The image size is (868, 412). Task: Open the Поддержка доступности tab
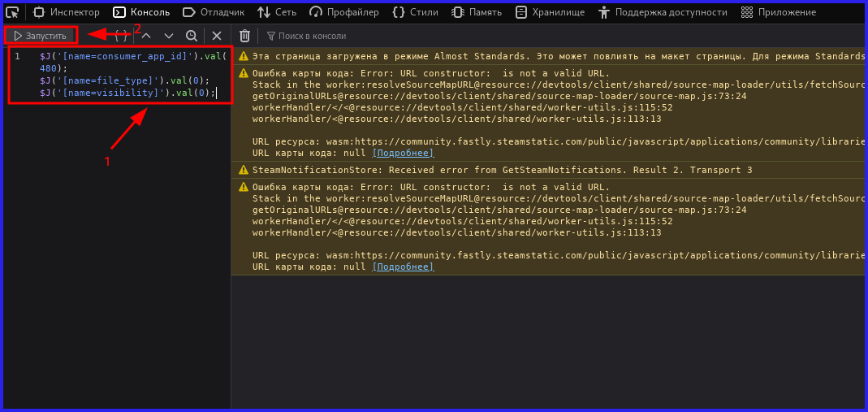pyautogui.click(x=663, y=12)
